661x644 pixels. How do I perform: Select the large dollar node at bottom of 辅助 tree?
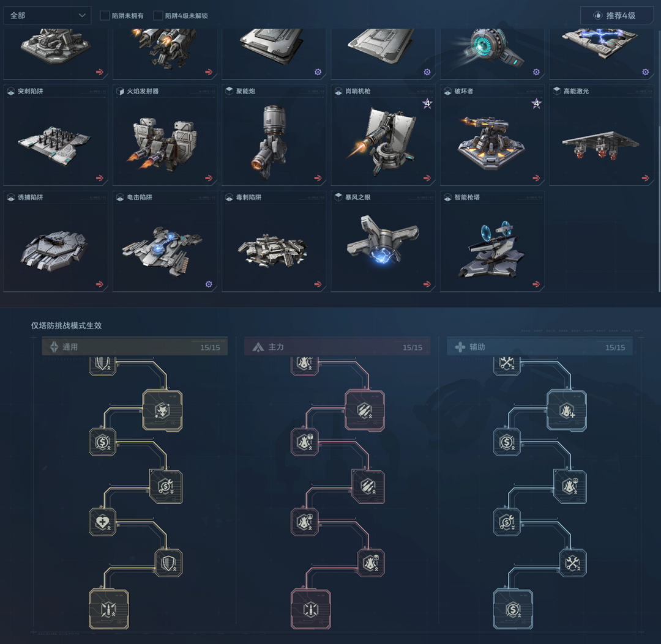513,610
